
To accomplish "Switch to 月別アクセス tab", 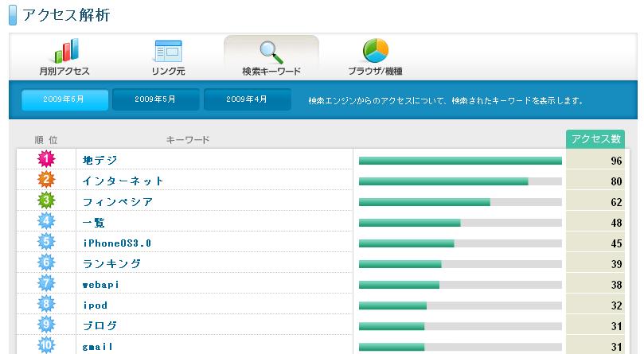I will coord(64,71).
